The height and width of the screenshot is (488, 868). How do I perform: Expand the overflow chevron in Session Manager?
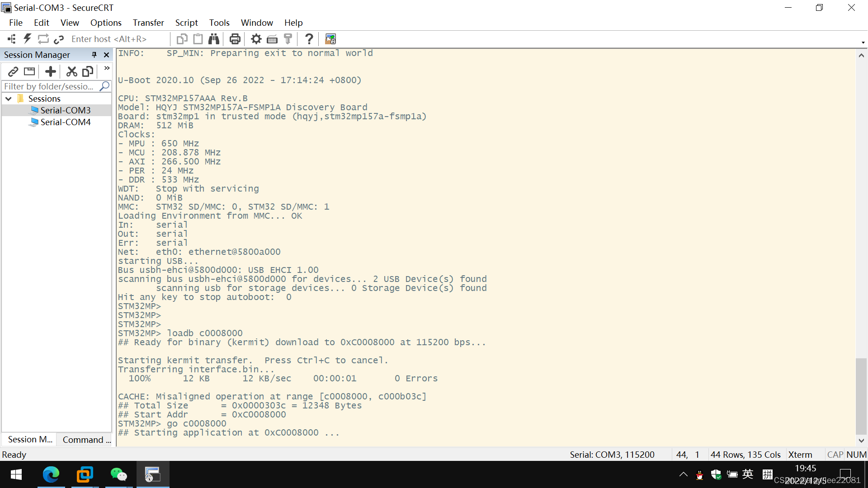pyautogui.click(x=106, y=68)
